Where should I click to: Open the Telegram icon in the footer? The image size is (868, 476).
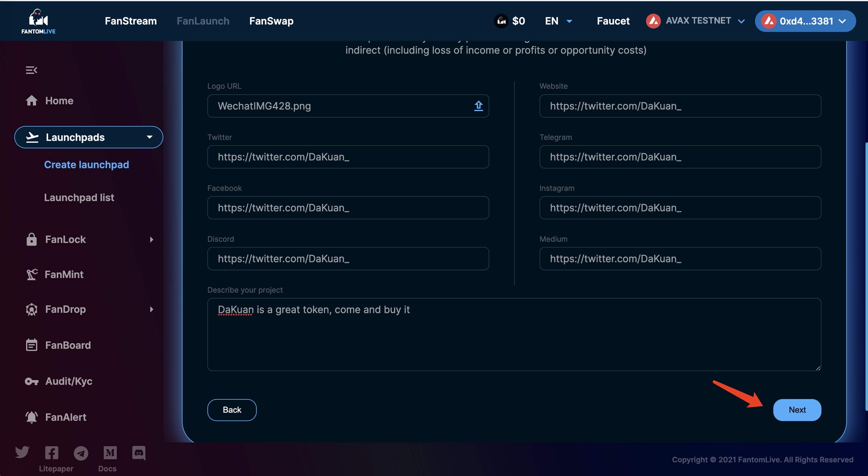coord(81,453)
